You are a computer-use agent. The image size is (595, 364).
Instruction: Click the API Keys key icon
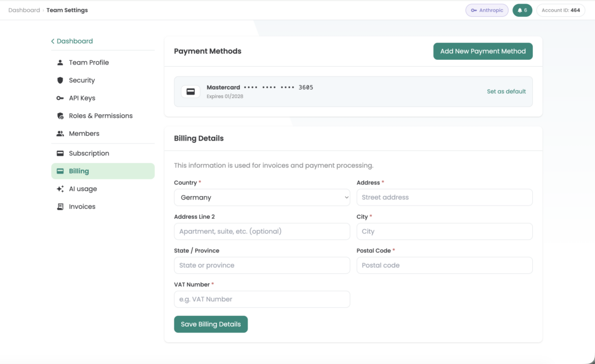[x=60, y=98]
